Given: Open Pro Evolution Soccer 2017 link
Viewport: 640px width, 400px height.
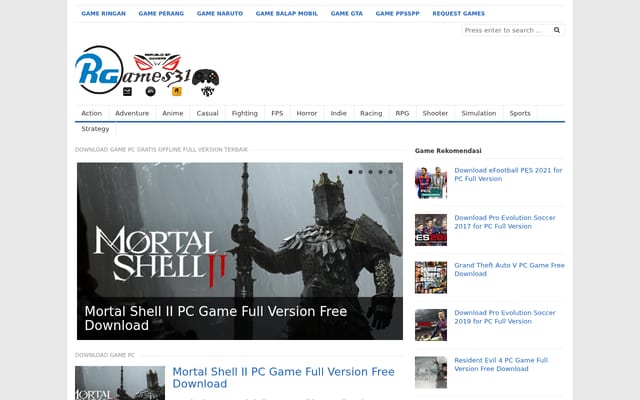Looking at the screenshot, I should 505,222.
